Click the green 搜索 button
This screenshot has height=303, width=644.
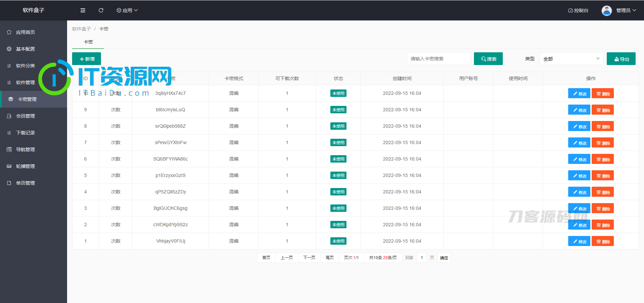488,59
